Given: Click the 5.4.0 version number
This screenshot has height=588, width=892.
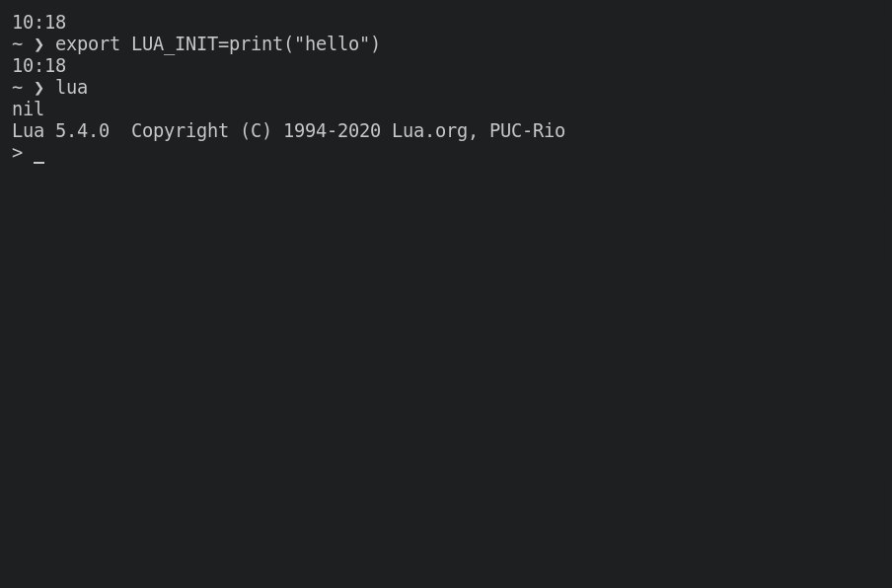Looking at the screenshot, I should tap(82, 131).
